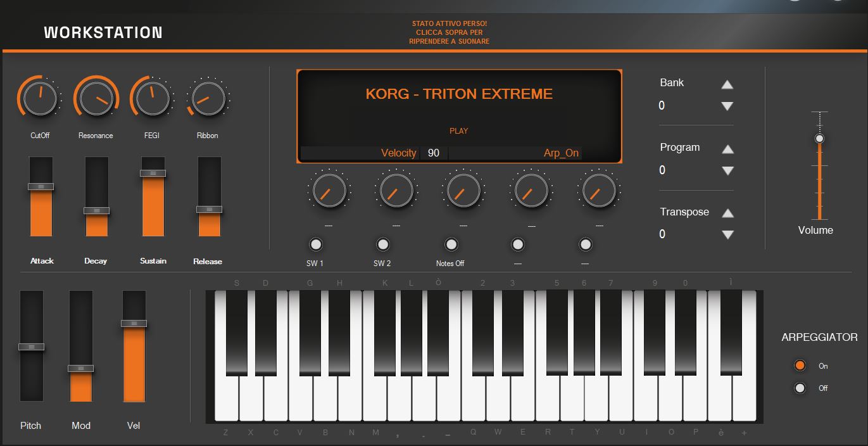Screen dimensions: 868x446
Task: Play the white key labeled +
Action: click(745, 399)
